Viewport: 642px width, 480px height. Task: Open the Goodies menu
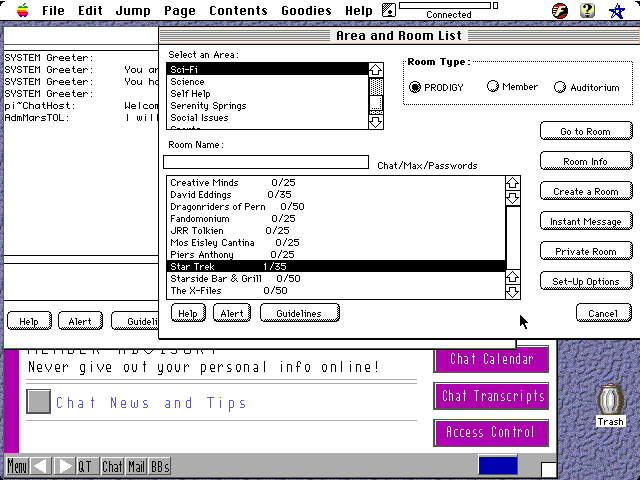tap(306, 10)
